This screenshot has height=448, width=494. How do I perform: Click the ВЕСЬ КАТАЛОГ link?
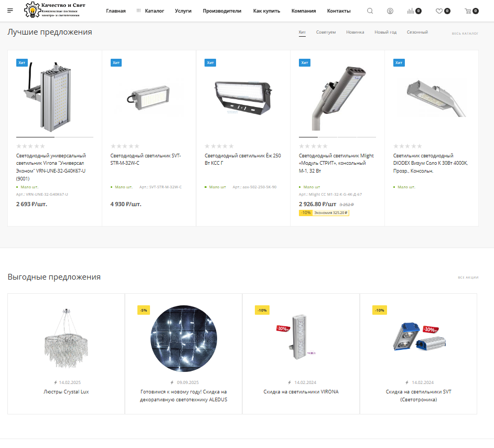click(x=465, y=34)
